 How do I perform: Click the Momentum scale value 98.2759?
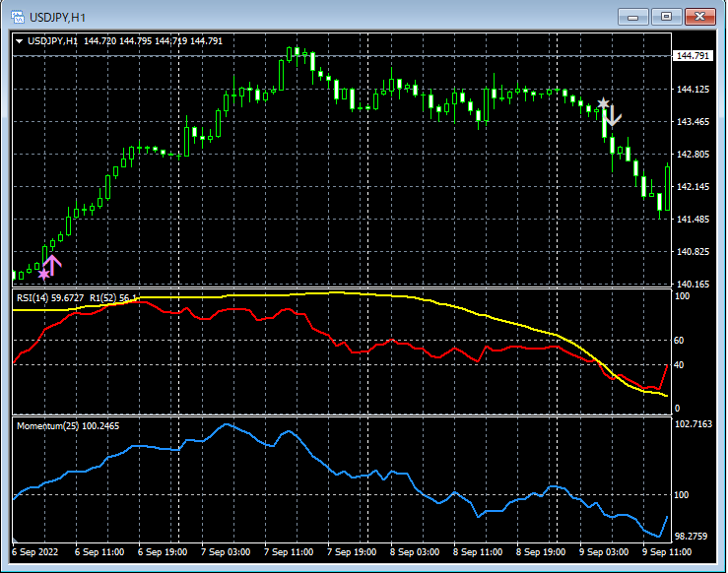[691, 537]
